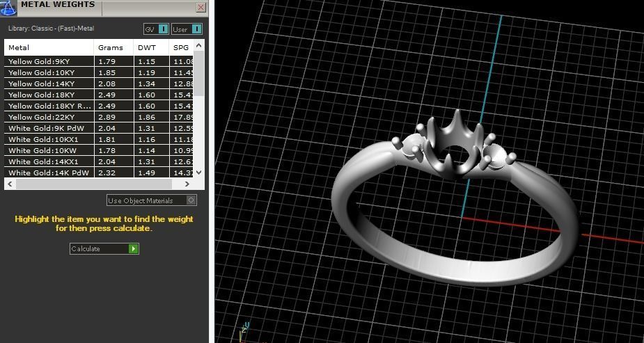644x343 pixels.
Task: Click the 2.89 grams value for 22KY
Action: (x=107, y=117)
